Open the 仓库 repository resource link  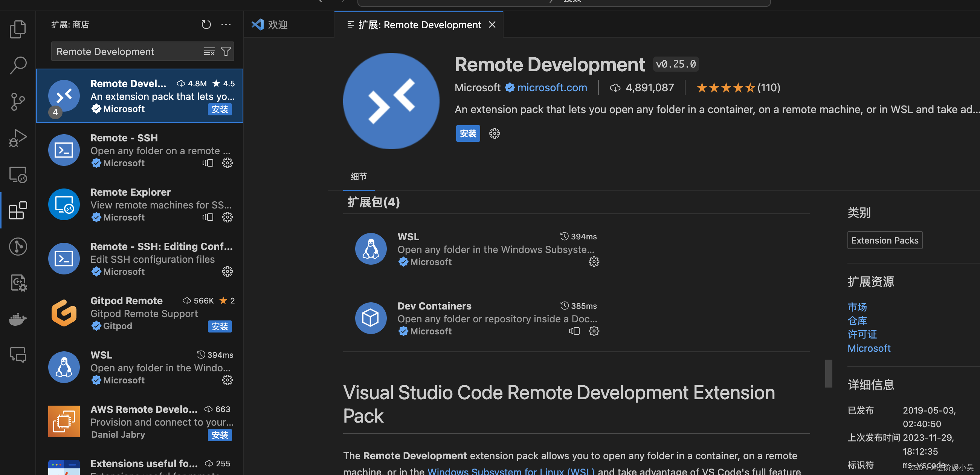857,321
